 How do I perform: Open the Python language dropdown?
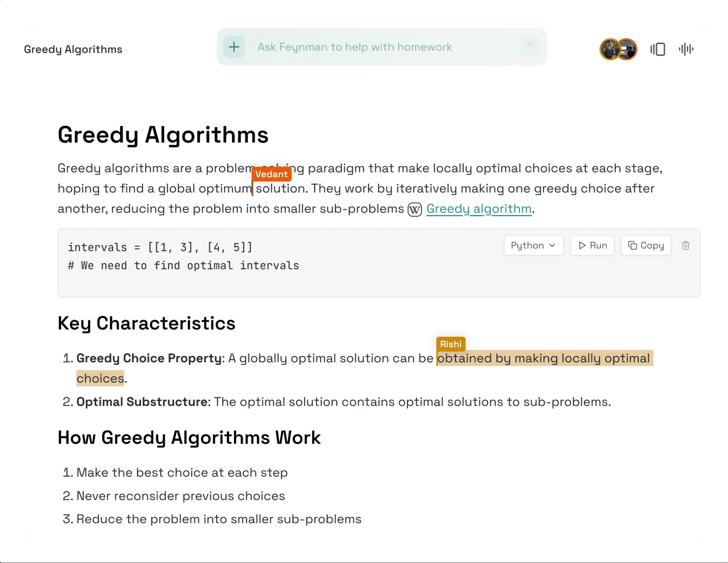click(x=534, y=245)
